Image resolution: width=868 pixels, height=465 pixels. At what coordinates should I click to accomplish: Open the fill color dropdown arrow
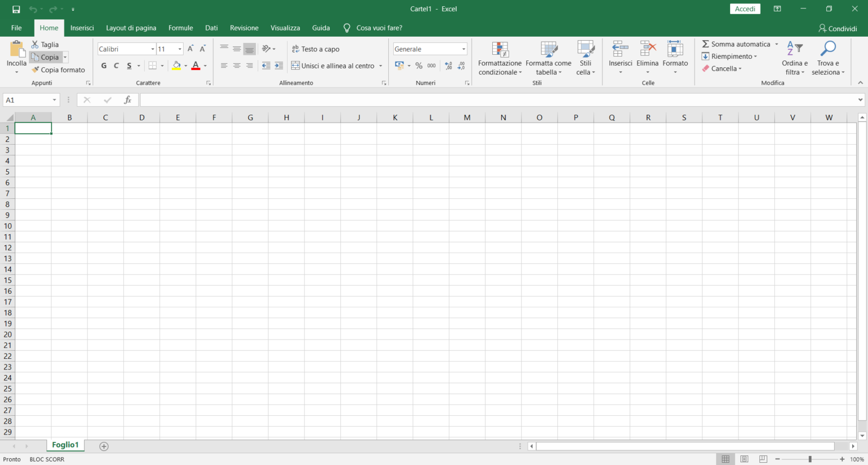pyautogui.click(x=185, y=66)
